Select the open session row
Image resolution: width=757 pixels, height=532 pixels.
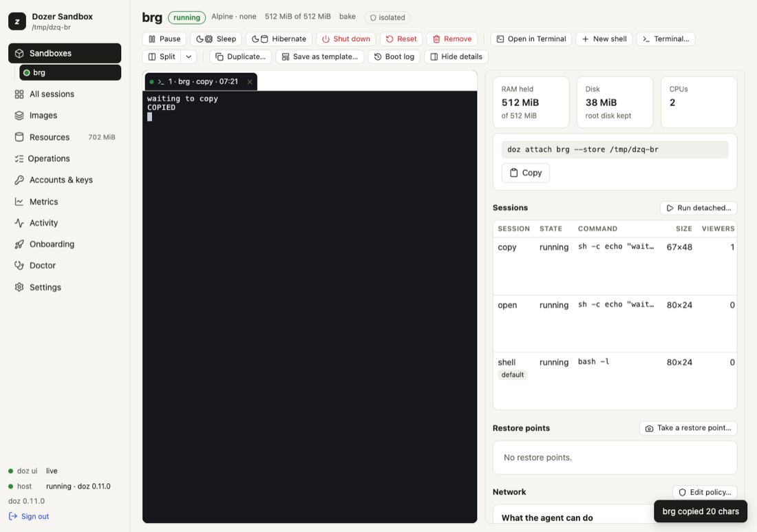[615, 324]
